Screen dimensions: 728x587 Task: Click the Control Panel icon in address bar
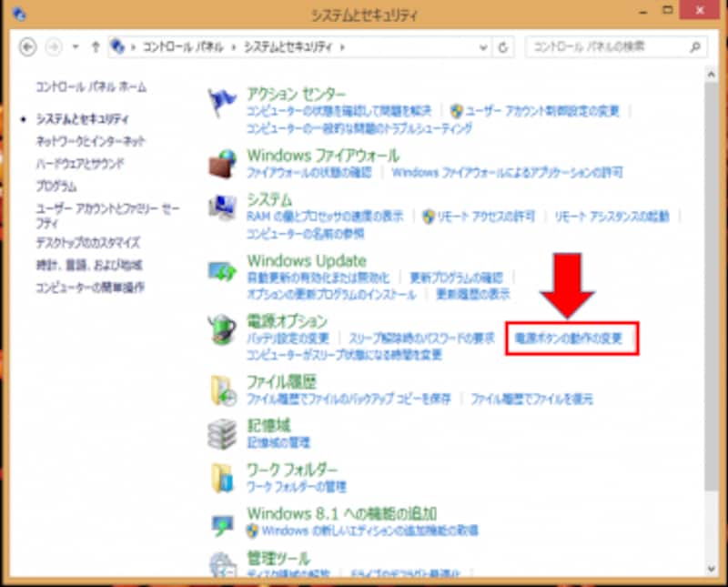click(118, 46)
